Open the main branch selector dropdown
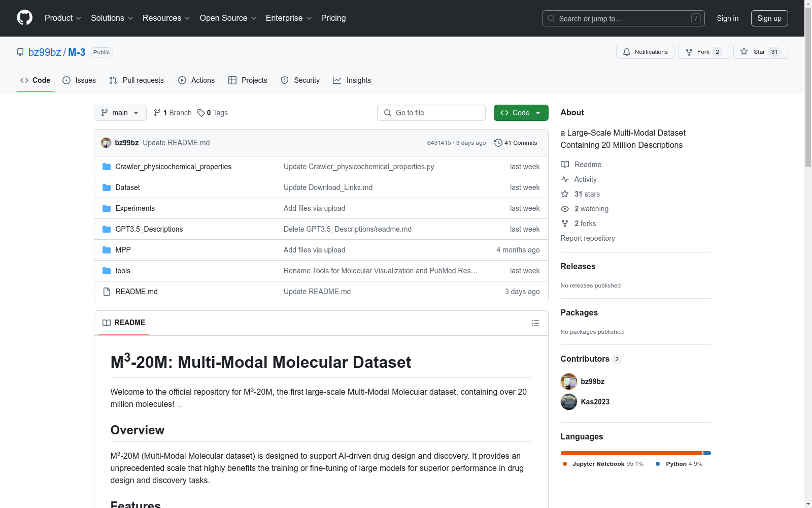This screenshot has height=508, width=812. (120, 113)
